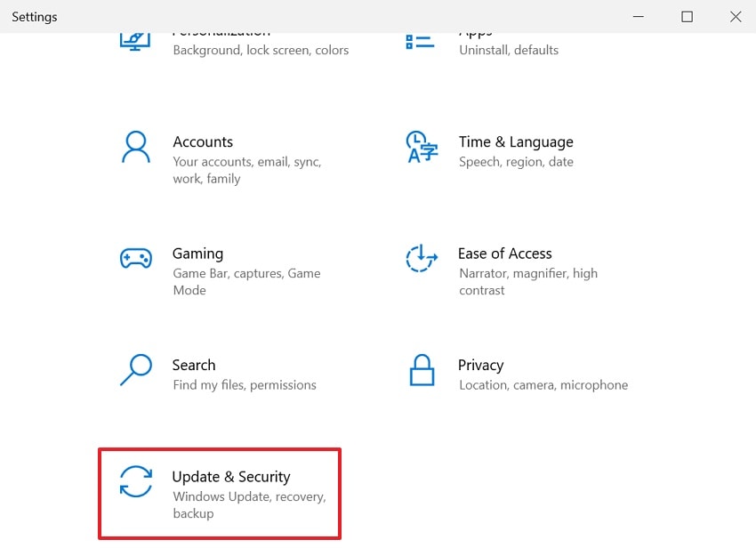Viewport: 756px width, 556px height.
Task: Open Accounts settings
Action: pyautogui.click(x=203, y=141)
